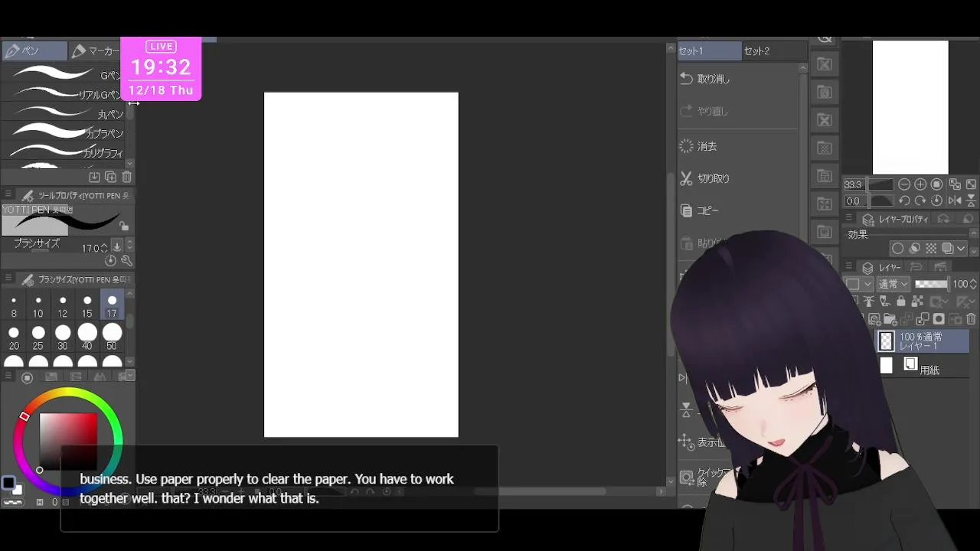Toggle border effect in layer property
Screen dimensions: 980x551
(x=898, y=249)
